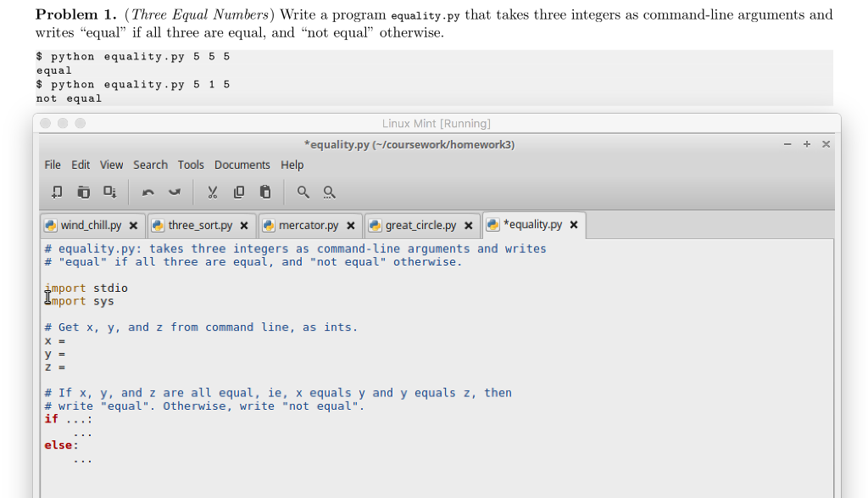Open the File menu

pos(52,165)
